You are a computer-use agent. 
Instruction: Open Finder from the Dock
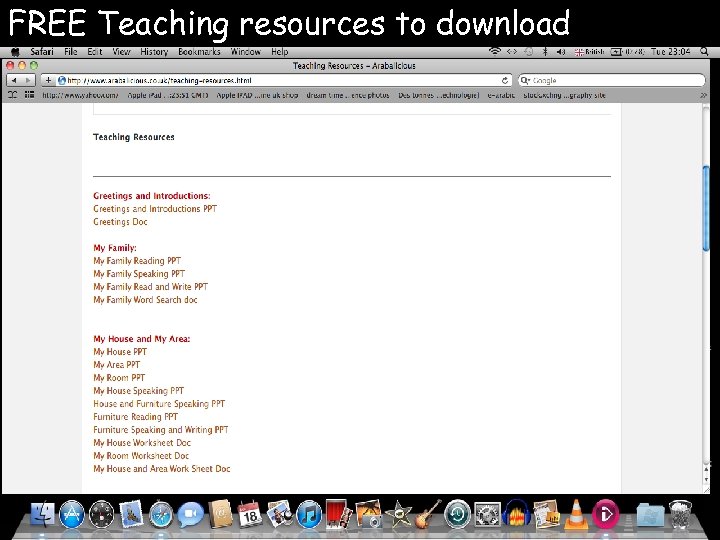click(x=42, y=514)
